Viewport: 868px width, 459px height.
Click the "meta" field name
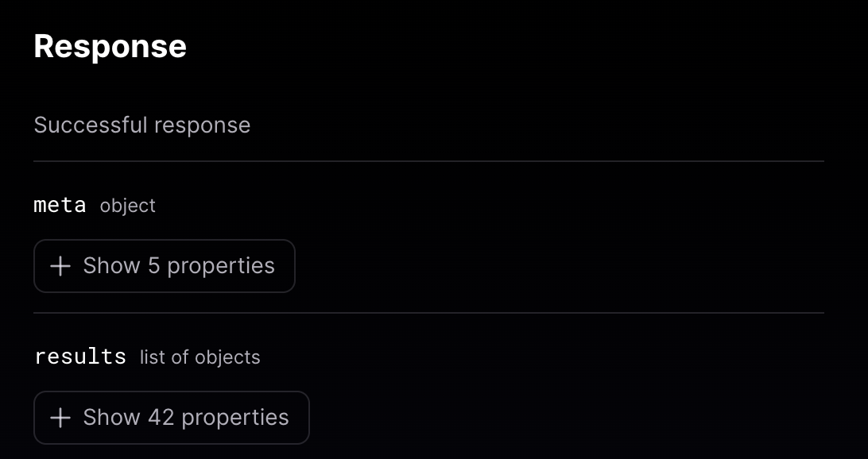(x=60, y=205)
